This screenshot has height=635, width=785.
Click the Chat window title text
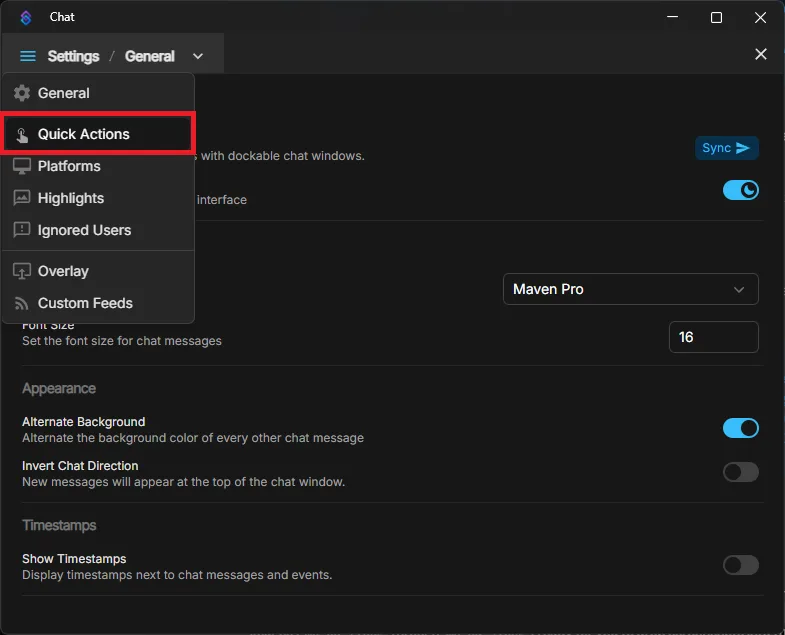click(62, 17)
